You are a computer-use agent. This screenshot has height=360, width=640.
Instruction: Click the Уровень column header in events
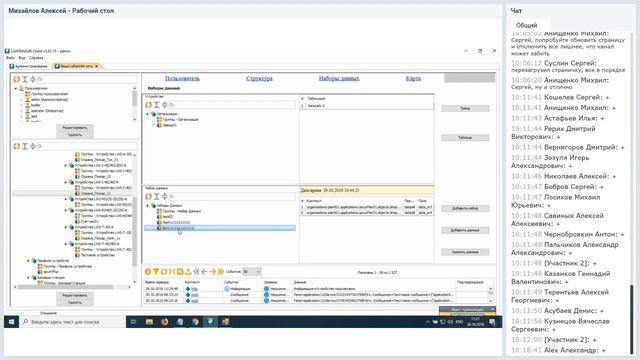(270, 282)
